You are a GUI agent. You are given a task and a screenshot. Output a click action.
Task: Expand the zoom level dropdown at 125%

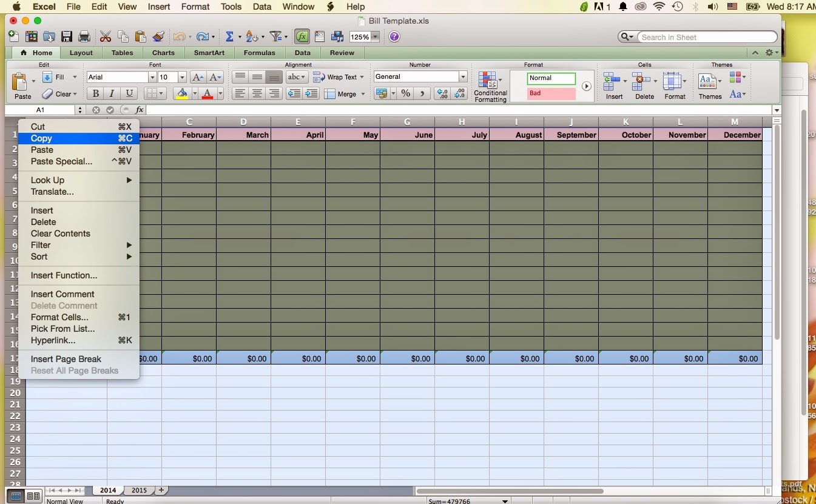point(376,37)
